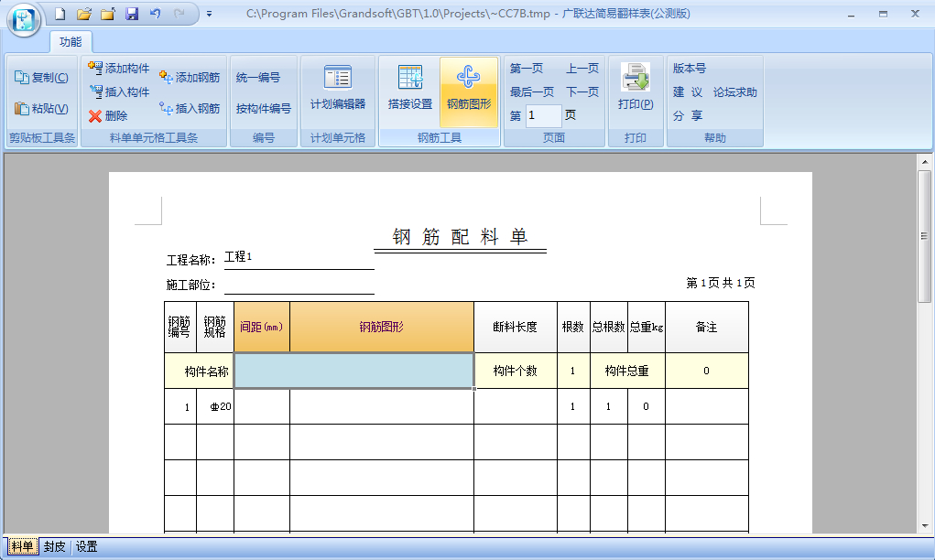Minimize the application window
The width and height of the screenshot is (935, 560).
pos(852,14)
